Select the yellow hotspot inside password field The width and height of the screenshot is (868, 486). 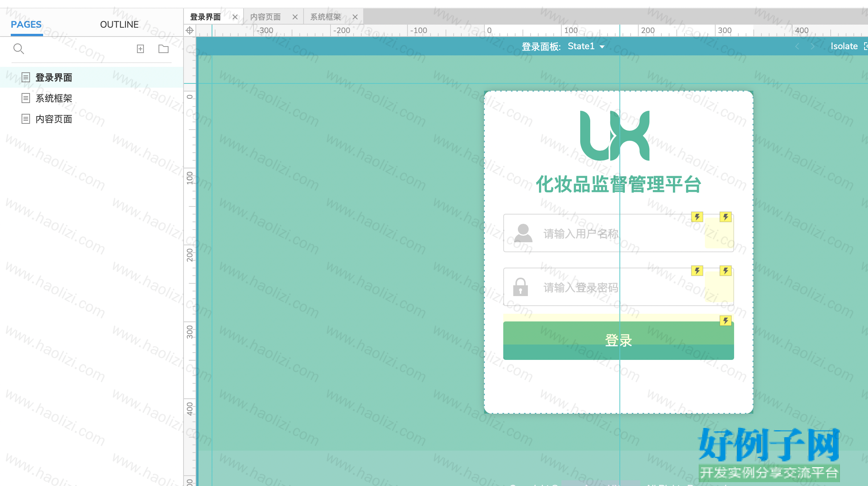coord(719,287)
